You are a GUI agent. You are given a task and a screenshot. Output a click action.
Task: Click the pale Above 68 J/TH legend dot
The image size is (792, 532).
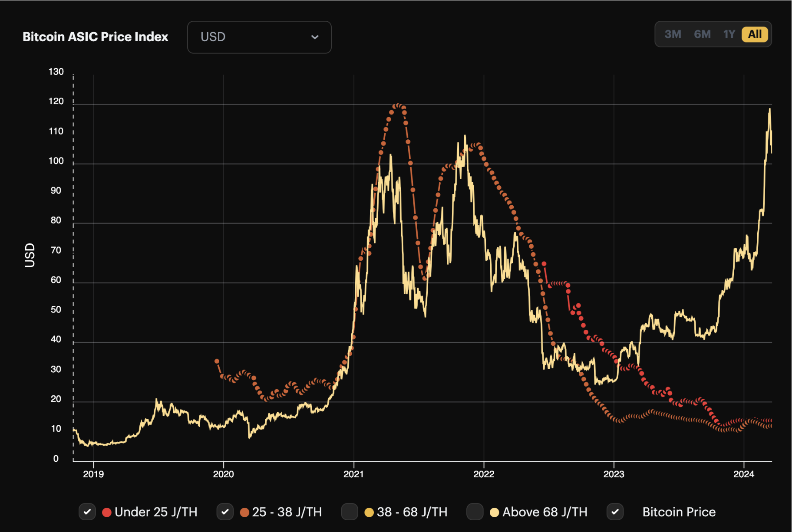pyautogui.click(x=494, y=512)
